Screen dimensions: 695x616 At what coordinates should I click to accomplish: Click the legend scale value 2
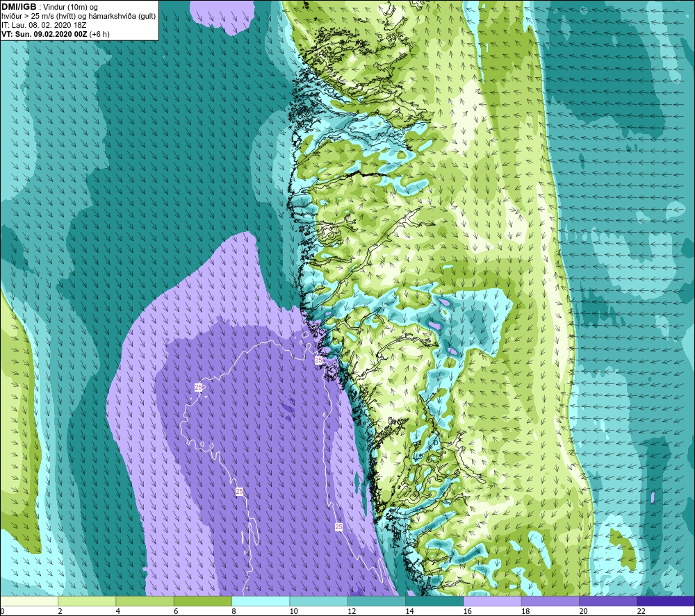pyautogui.click(x=60, y=612)
